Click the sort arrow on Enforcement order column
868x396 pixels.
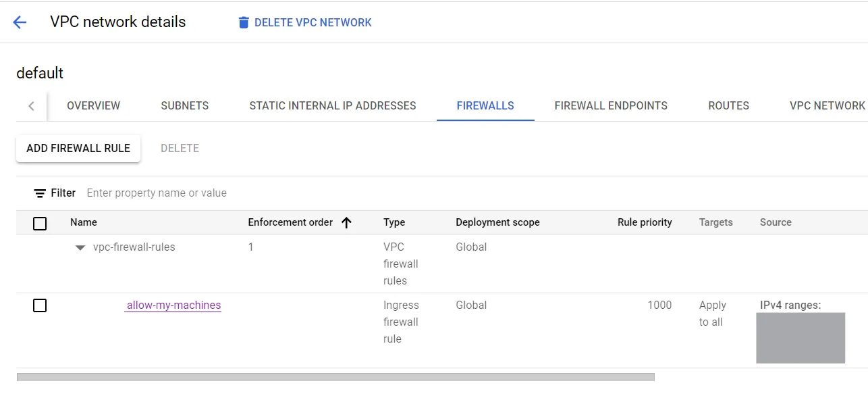(x=346, y=222)
